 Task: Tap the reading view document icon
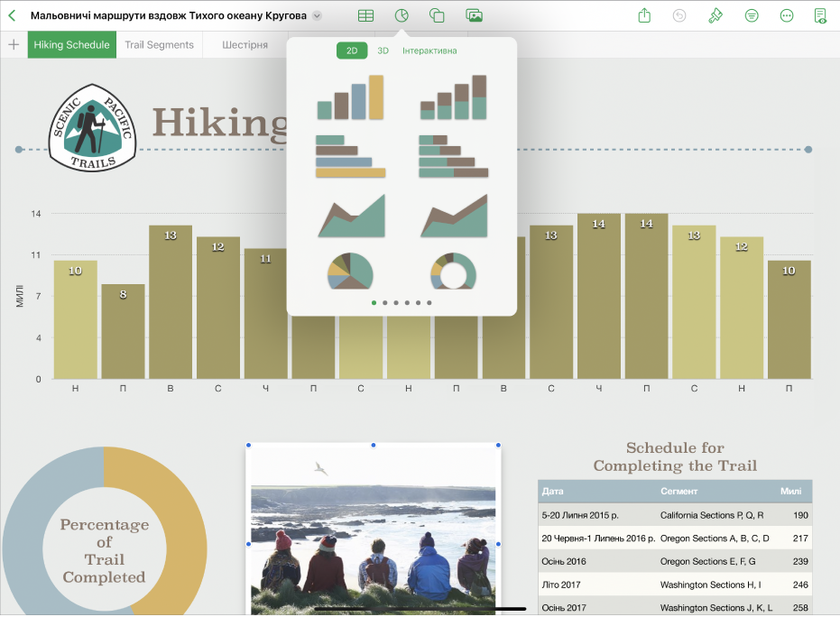coord(820,16)
